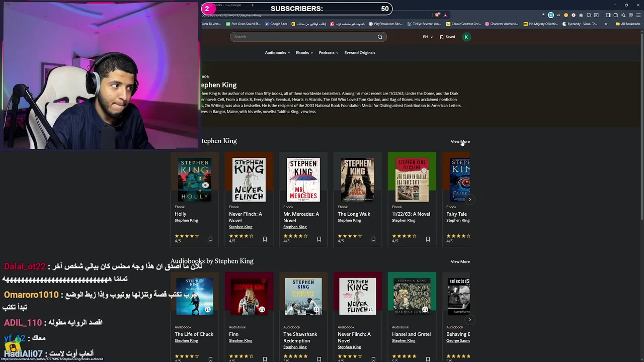Advance the ebooks carousel with right arrow
The width and height of the screenshot is (644, 362).
(469, 200)
